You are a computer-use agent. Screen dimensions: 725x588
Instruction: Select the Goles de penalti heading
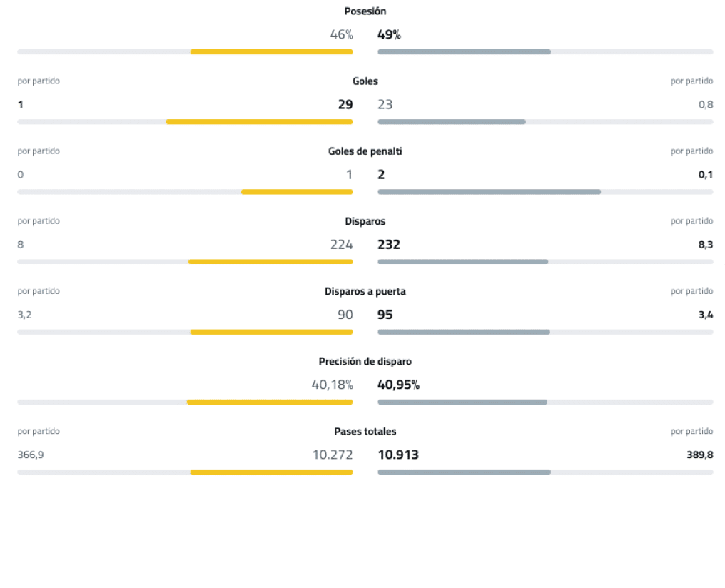[x=365, y=151]
